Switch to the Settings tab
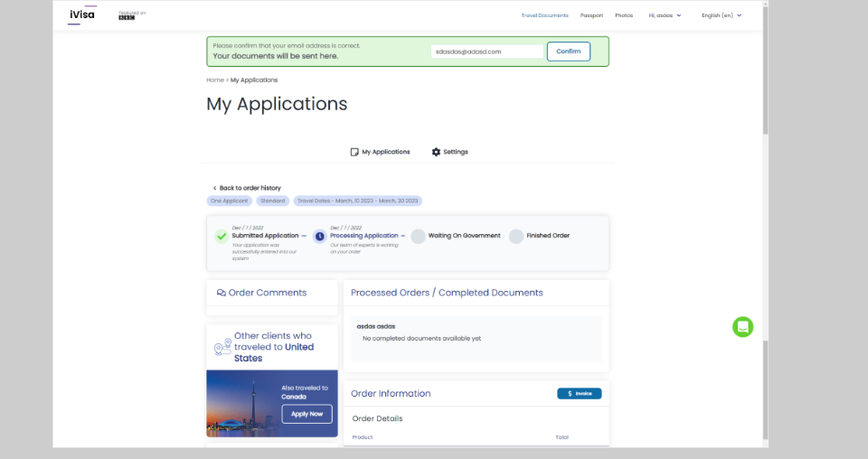Image resolution: width=868 pixels, height=459 pixels. coord(450,152)
